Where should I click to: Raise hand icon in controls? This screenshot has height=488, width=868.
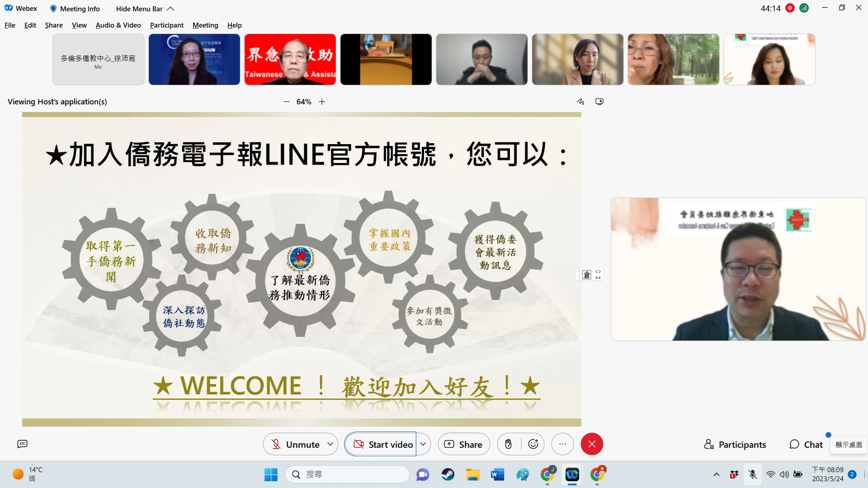tap(509, 444)
